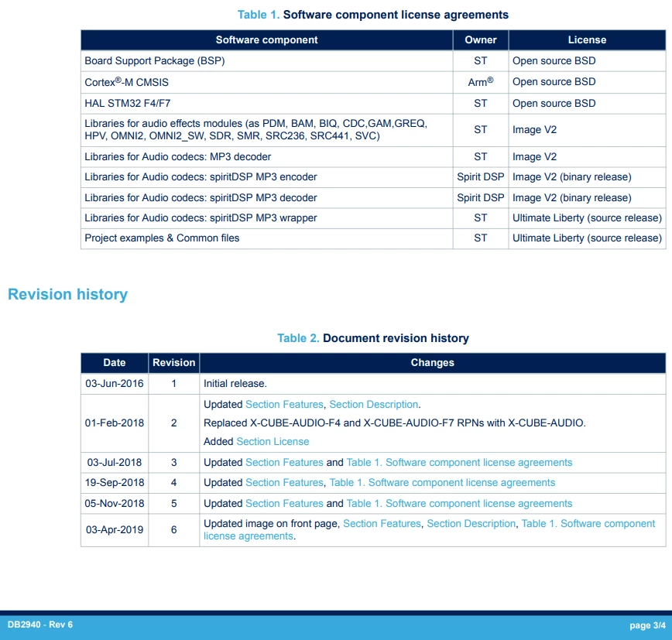Click Spirit DSP owner in MP3 decoder row

point(481,197)
